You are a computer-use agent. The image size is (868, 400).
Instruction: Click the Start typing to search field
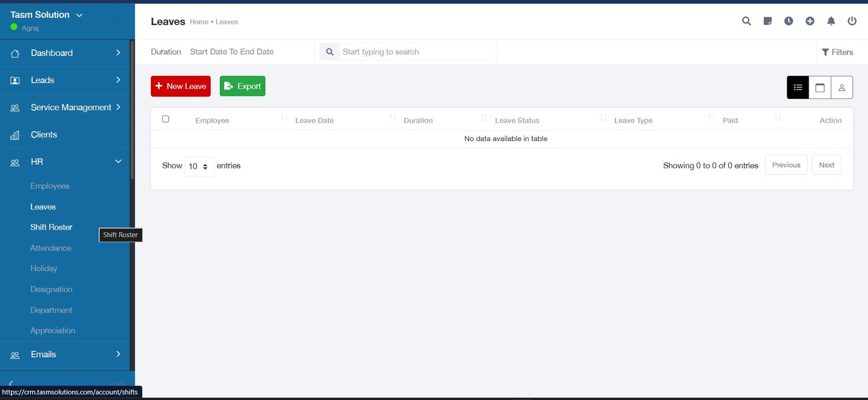click(x=415, y=52)
